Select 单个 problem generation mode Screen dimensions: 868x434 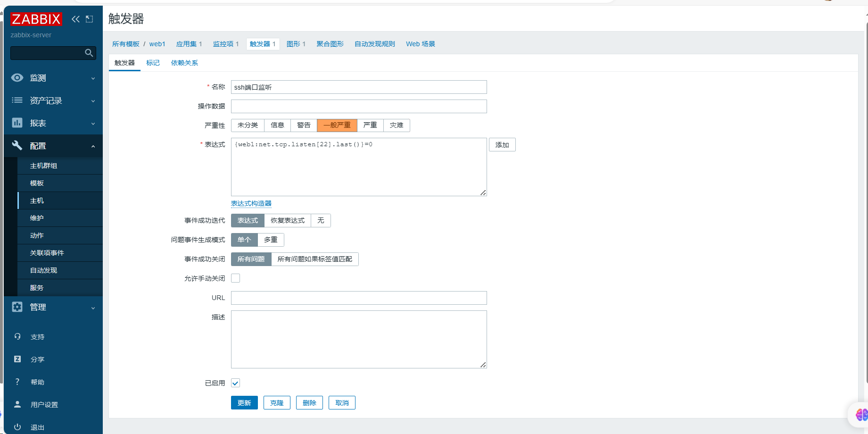click(244, 240)
